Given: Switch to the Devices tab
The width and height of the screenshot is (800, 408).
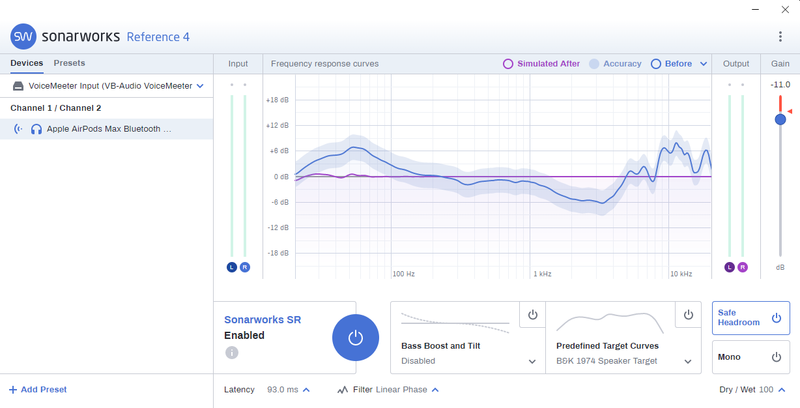Looking at the screenshot, I should point(27,63).
